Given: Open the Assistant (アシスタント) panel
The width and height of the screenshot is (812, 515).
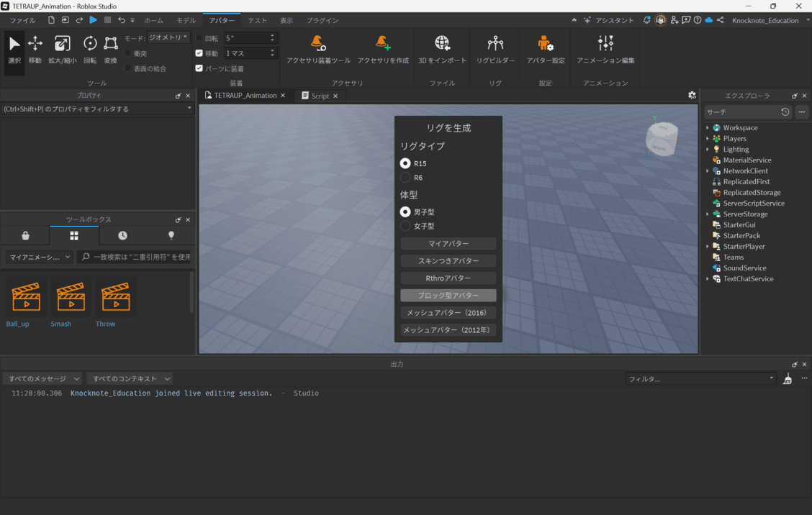Looking at the screenshot, I should click(x=608, y=20).
